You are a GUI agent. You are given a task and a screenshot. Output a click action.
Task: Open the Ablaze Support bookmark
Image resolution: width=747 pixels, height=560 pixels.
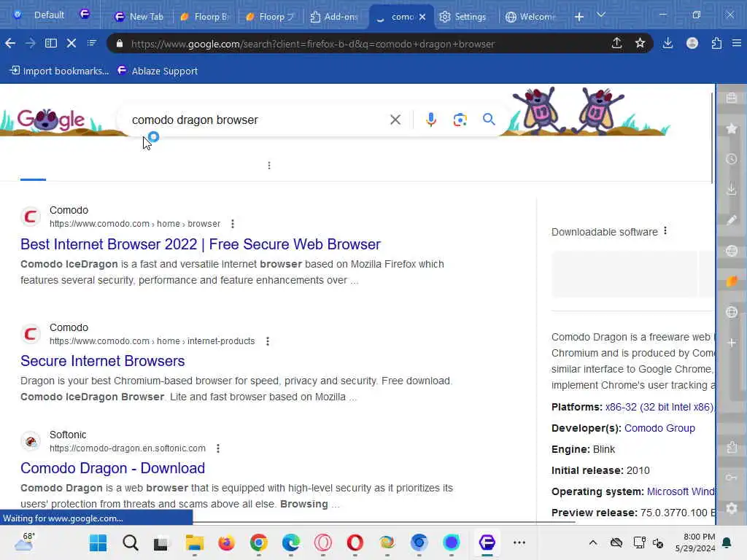[158, 71]
